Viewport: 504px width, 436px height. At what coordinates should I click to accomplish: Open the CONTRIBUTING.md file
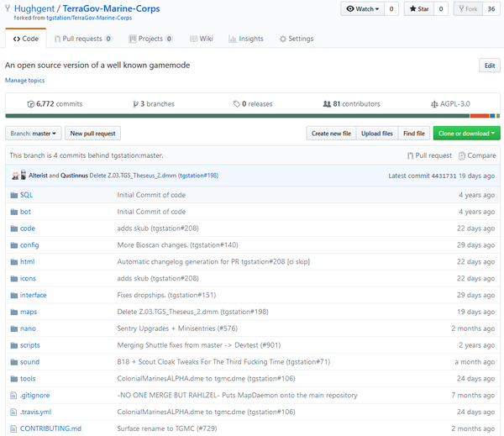[x=50, y=428]
